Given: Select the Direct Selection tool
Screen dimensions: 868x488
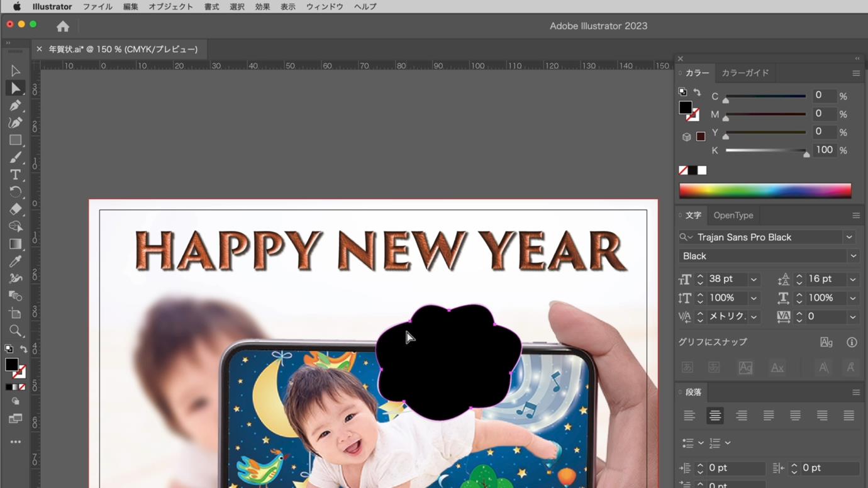Looking at the screenshot, I should tap(15, 89).
